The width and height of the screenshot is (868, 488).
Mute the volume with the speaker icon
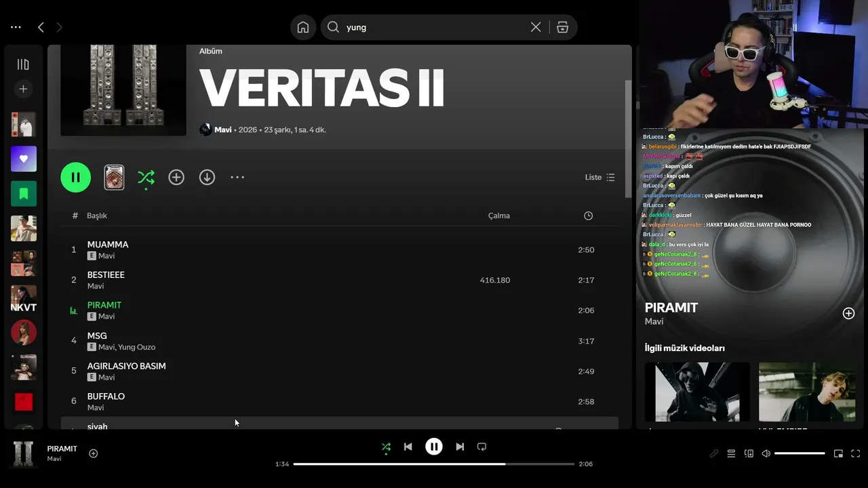[766, 453]
